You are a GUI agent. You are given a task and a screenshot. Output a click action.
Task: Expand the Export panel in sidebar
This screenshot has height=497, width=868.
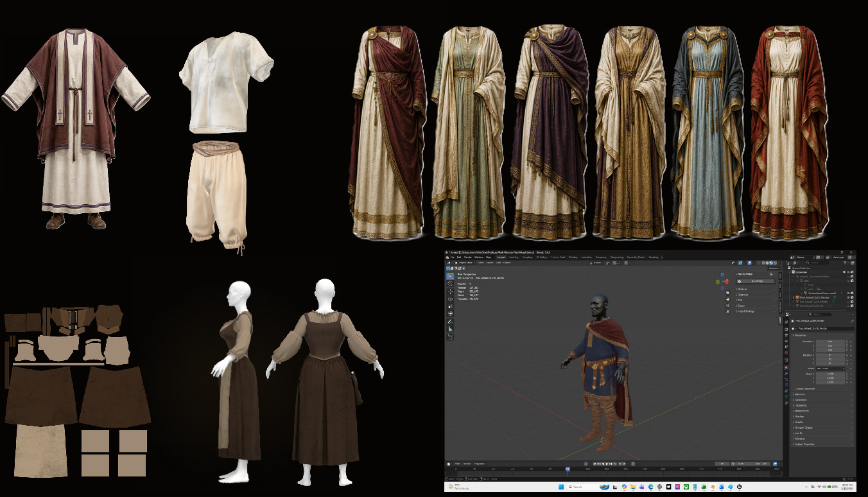point(756,306)
